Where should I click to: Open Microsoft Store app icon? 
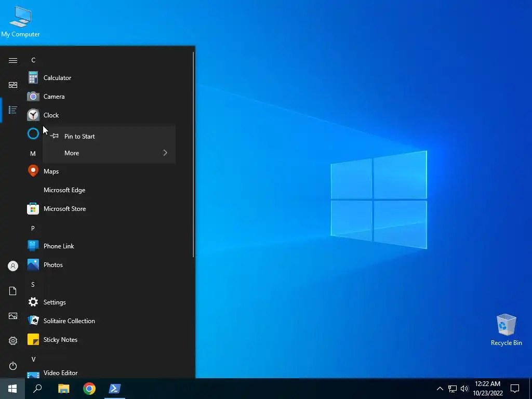point(33,209)
